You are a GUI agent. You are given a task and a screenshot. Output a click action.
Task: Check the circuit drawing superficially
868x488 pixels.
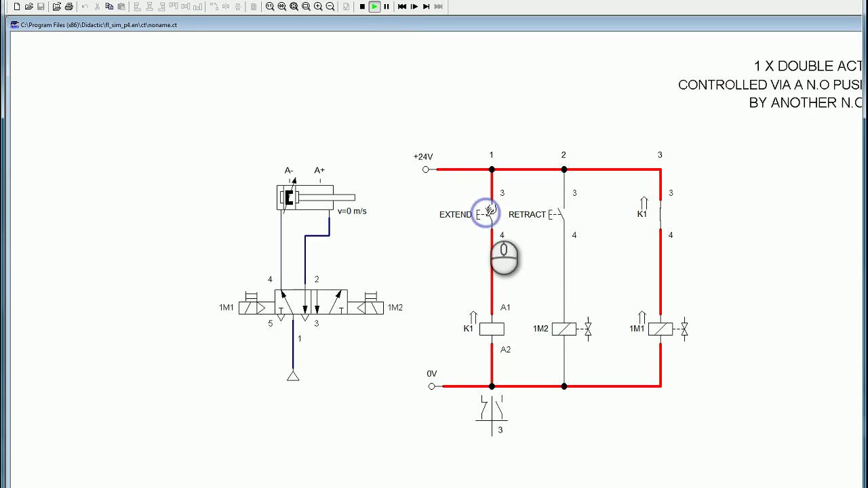347,7
